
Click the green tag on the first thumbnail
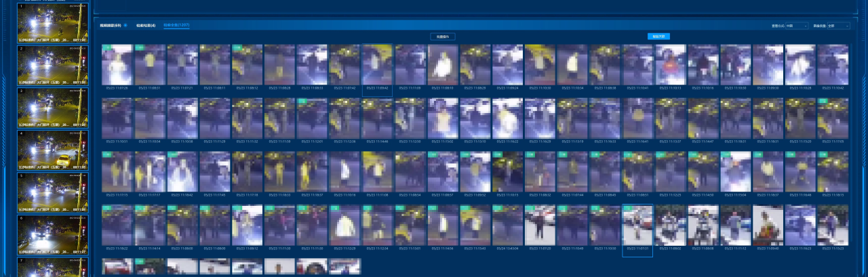coord(106,47)
